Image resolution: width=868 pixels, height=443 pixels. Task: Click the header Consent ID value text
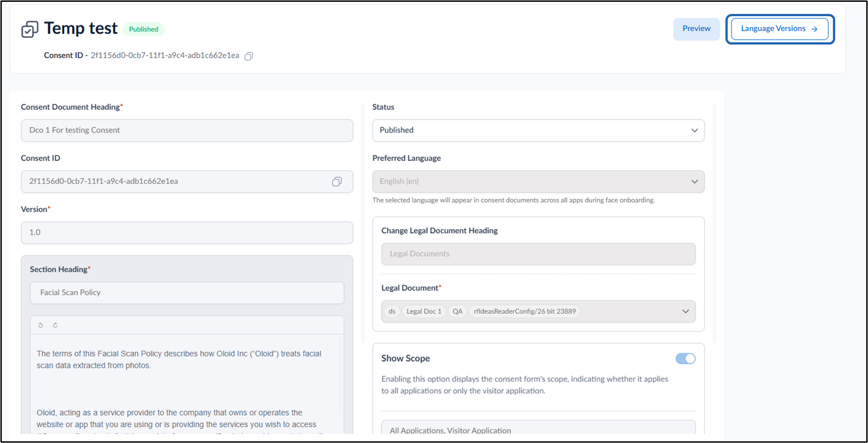165,55
